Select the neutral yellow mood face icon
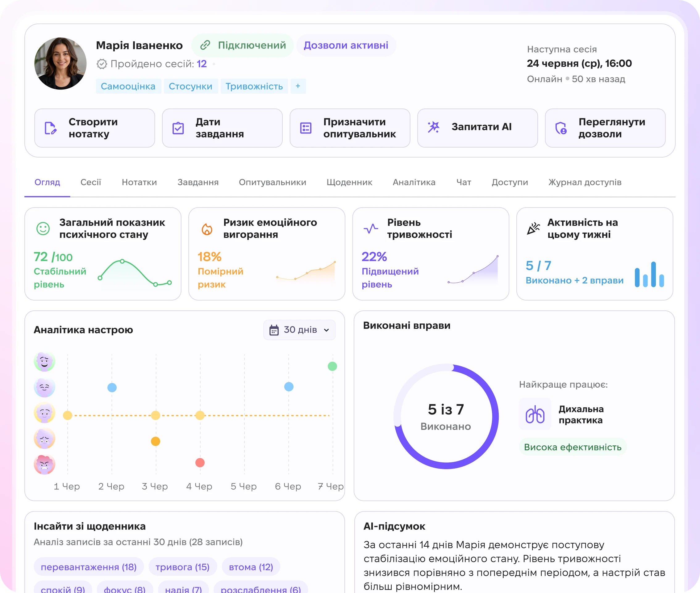This screenshot has height=593, width=700. (x=44, y=413)
